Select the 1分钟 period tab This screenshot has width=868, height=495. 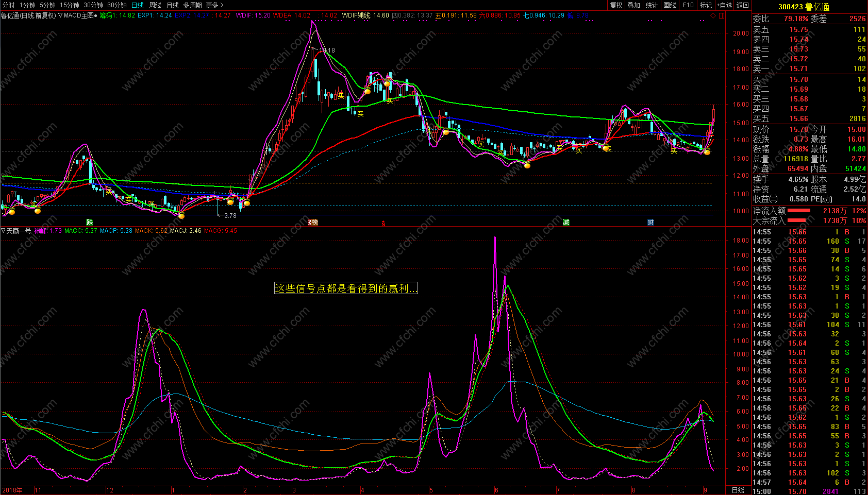pos(27,5)
